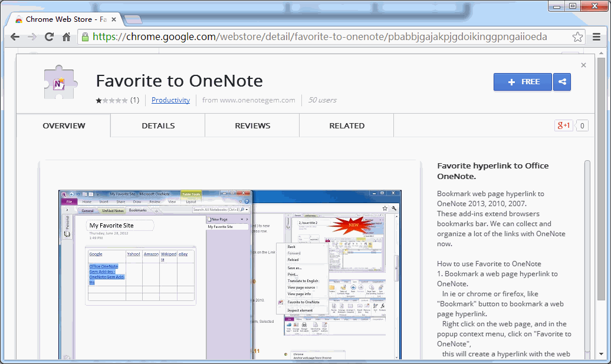Show the RELATED tab

347,125
